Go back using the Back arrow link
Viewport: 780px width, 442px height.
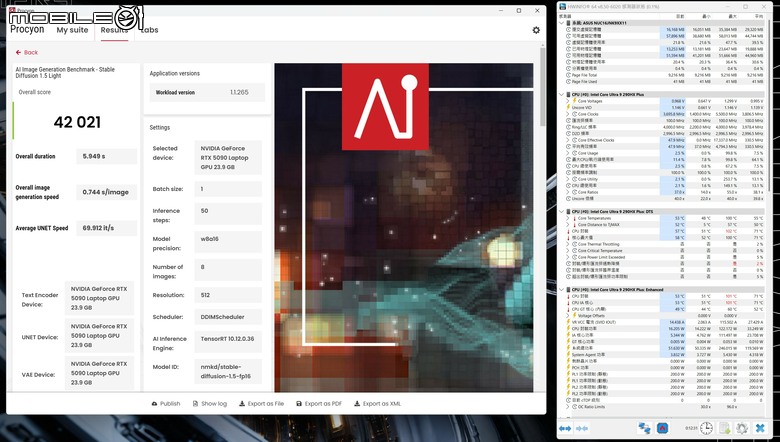tap(27, 52)
